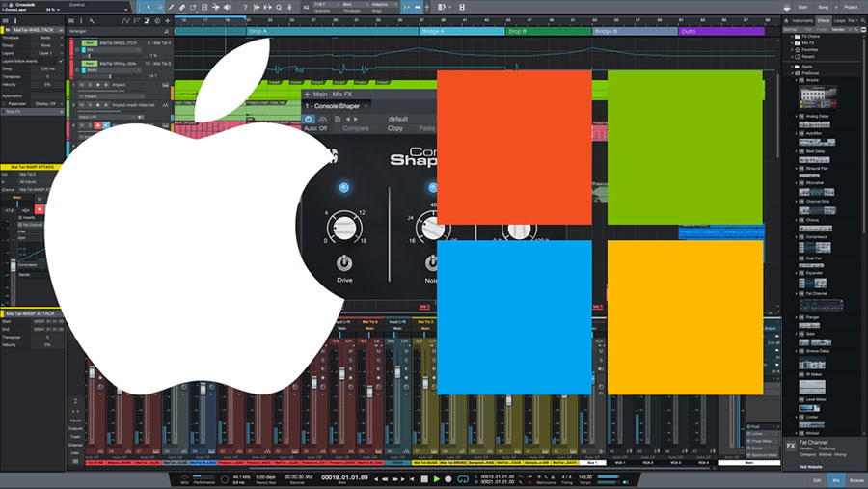The height and width of the screenshot is (489, 868).
Task: Select the Eraser tool
Action: tap(182, 7)
